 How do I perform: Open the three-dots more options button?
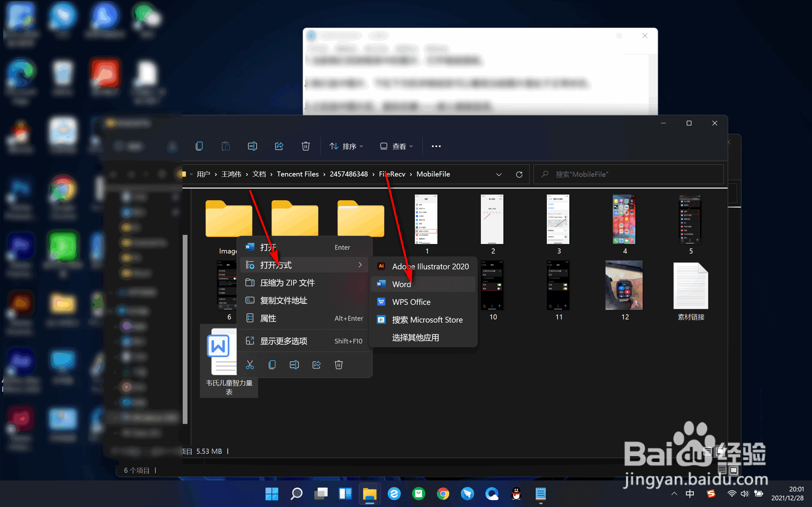point(436,146)
